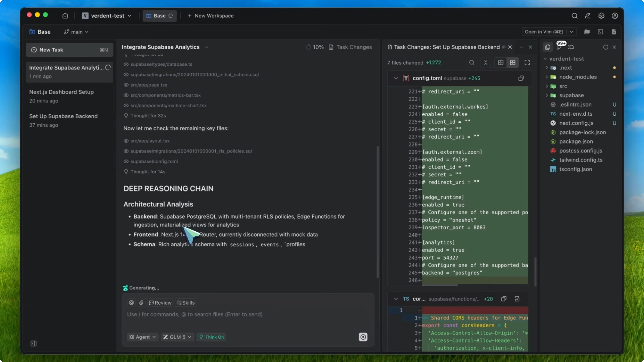Toggle visibility eye on supabase/config.toml file
The width and height of the screenshot is (644, 362).
pos(126,161)
